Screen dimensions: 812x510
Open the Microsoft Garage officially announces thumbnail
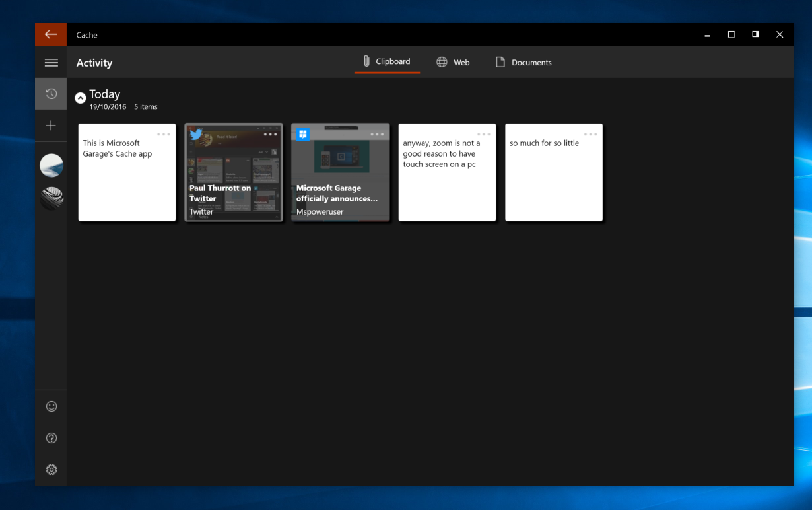pyautogui.click(x=340, y=172)
